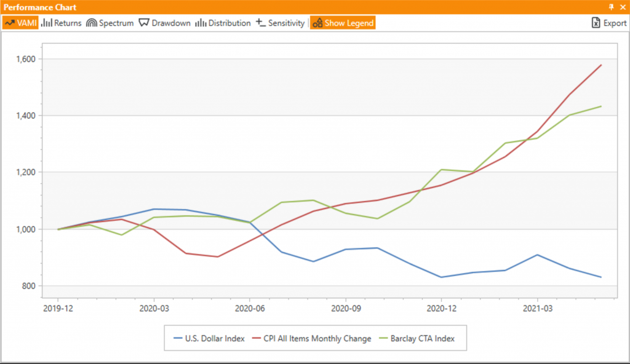Image resolution: width=630 pixels, height=364 pixels.
Task: Select the Sensitivity analysis view
Action: tap(280, 23)
